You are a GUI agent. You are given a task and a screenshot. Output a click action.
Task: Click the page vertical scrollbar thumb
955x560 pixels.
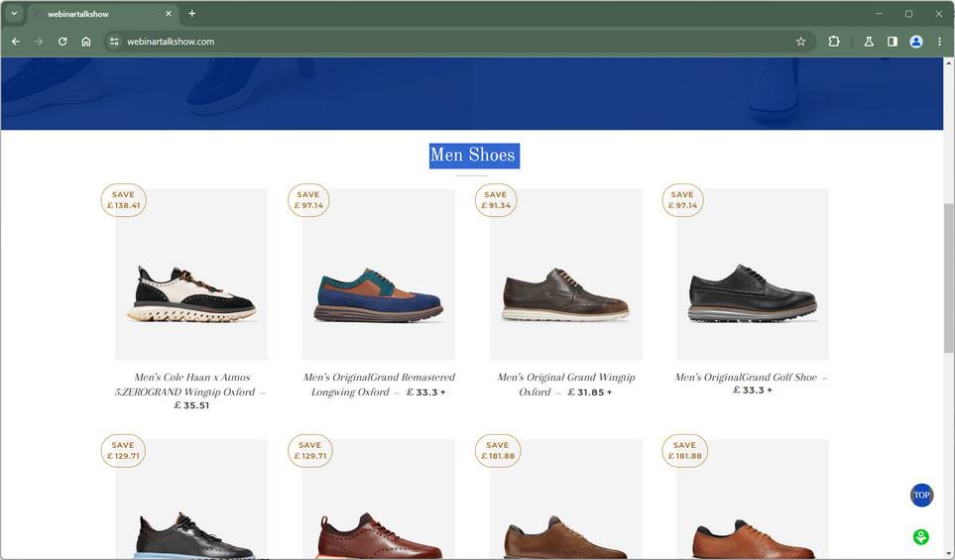pyautogui.click(x=948, y=278)
